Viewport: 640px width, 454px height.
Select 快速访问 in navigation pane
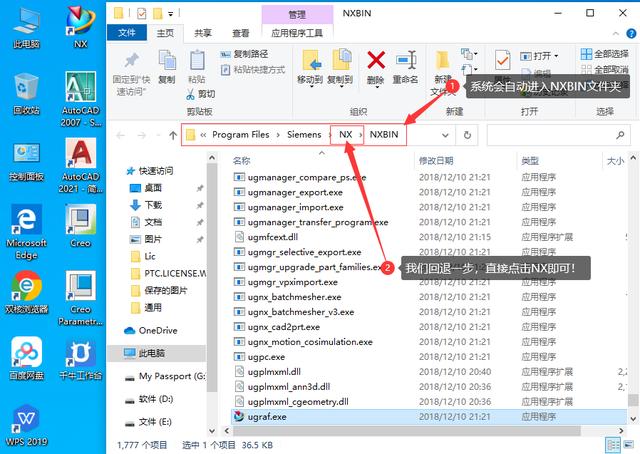click(150, 171)
